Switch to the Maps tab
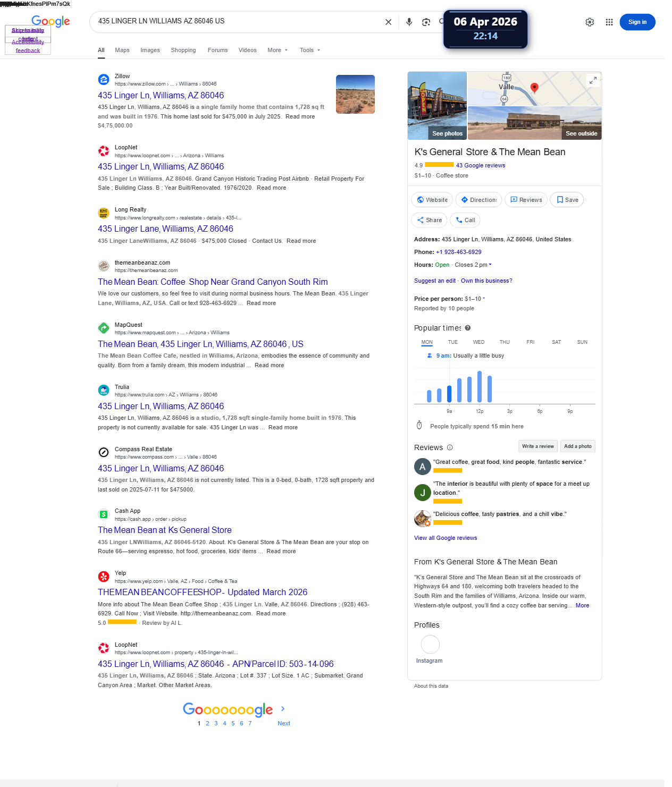 (122, 50)
